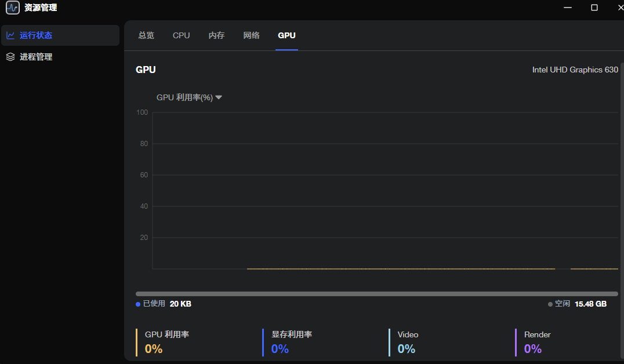Image resolution: width=624 pixels, height=364 pixels.
Task: Select the 进程管理 layers icon in the sidebar
Action: [10, 57]
